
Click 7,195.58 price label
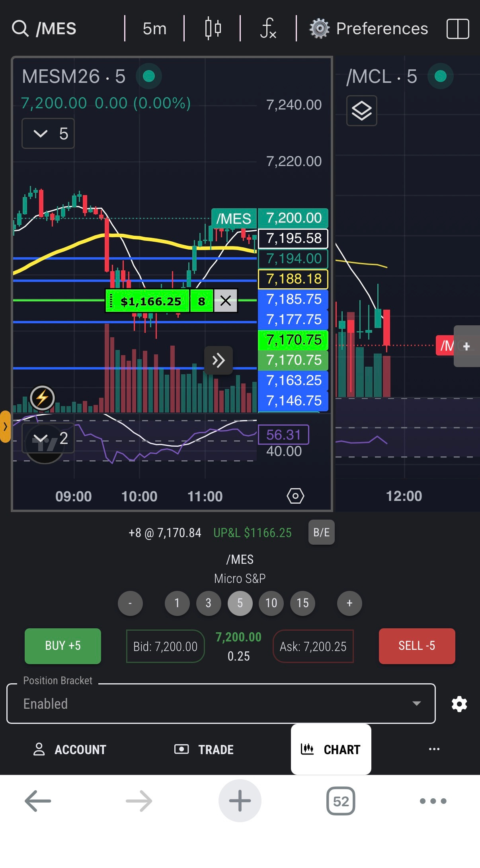(x=293, y=239)
